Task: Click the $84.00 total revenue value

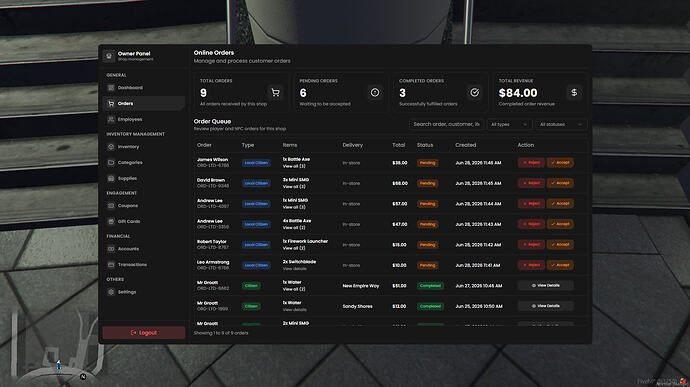Action: point(518,93)
